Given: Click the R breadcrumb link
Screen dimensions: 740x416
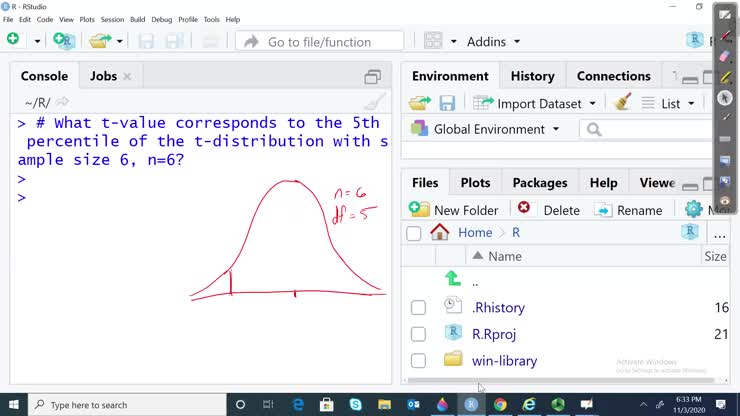Looking at the screenshot, I should pos(516,233).
